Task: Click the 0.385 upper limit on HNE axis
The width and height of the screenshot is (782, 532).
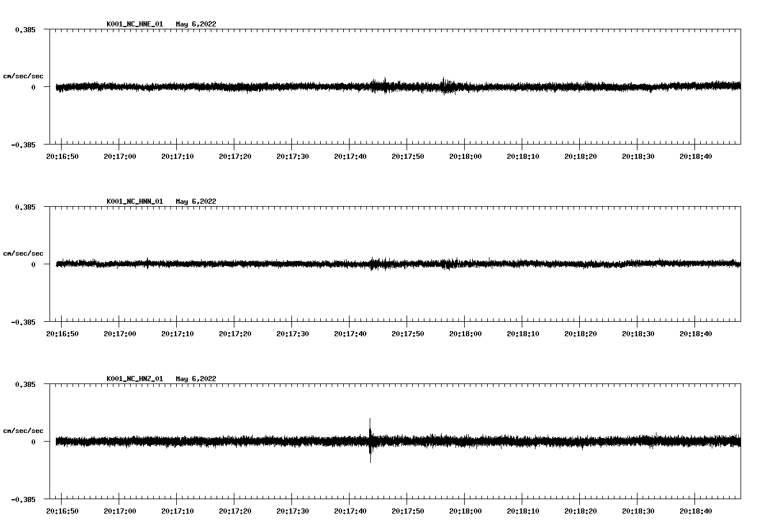Action: (x=25, y=29)
